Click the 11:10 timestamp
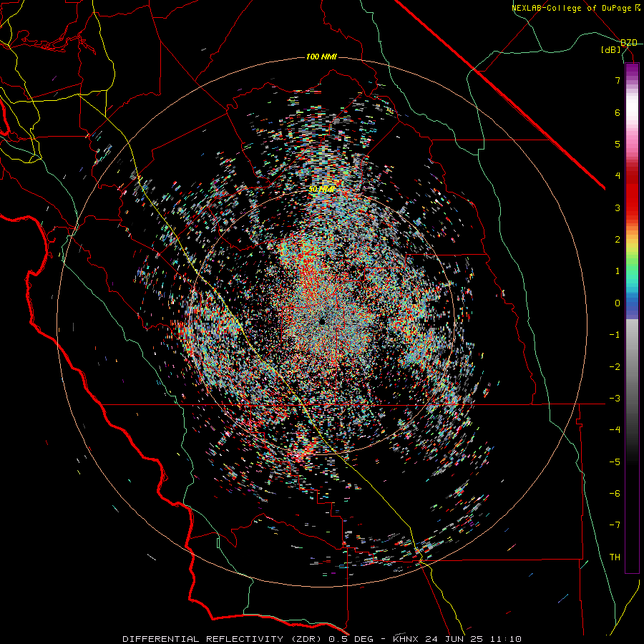The height and width of the screenshot is (644, 644). [507, 639]
